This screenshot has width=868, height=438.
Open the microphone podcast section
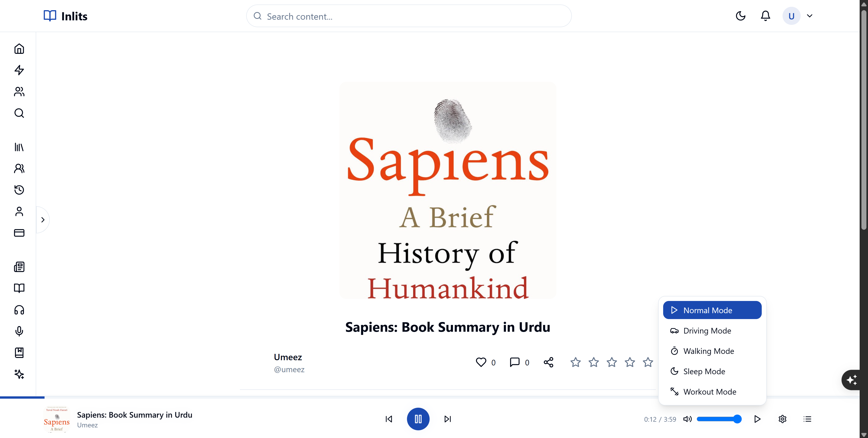[x=19, y=331]
